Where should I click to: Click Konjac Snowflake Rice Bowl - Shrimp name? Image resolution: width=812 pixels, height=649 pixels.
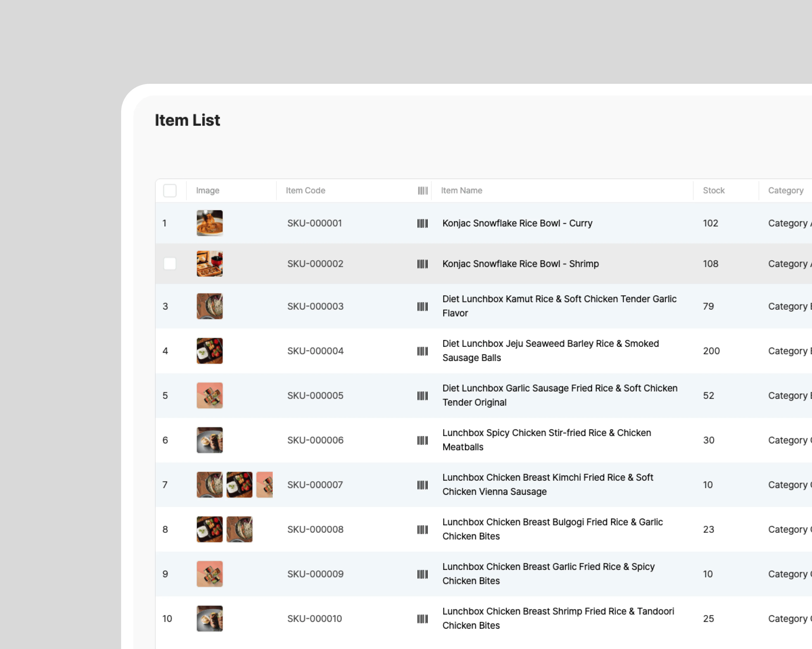tap(521, 264)
